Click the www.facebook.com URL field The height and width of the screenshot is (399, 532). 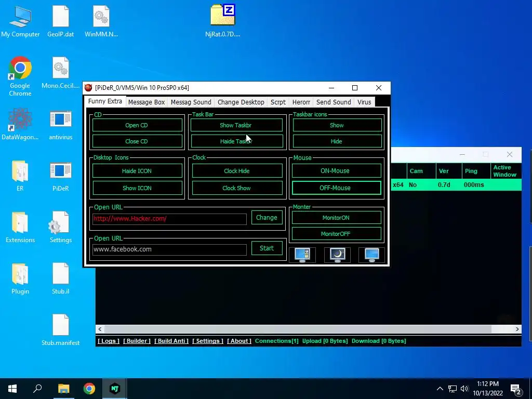coord(169,249)
